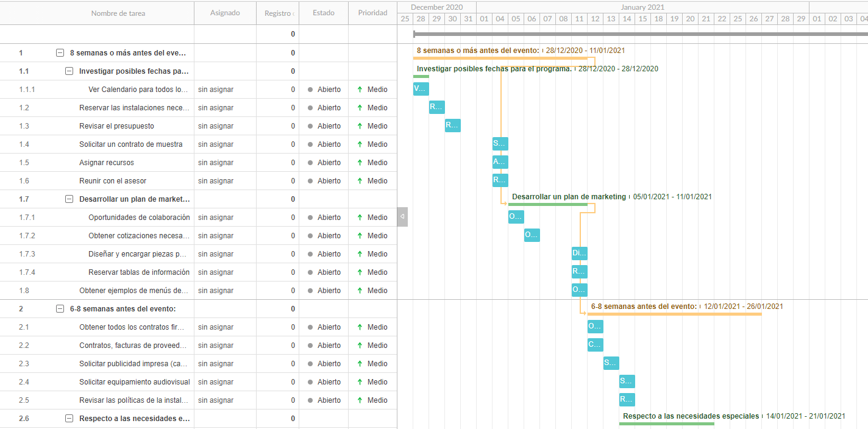868x429 pixels.
Task: Click 'Medio' priority of 'Solicitar publicidad impresa'
Action: [377, 364]
